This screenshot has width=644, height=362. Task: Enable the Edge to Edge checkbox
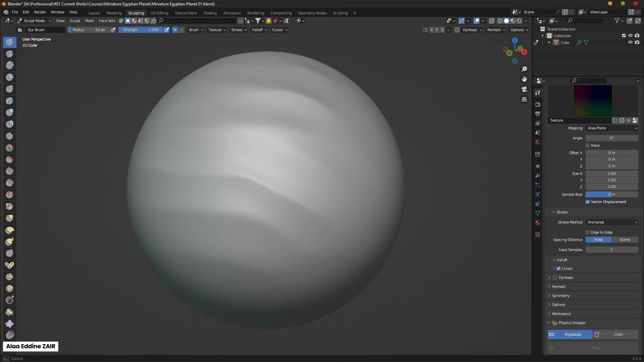point(587,232)
